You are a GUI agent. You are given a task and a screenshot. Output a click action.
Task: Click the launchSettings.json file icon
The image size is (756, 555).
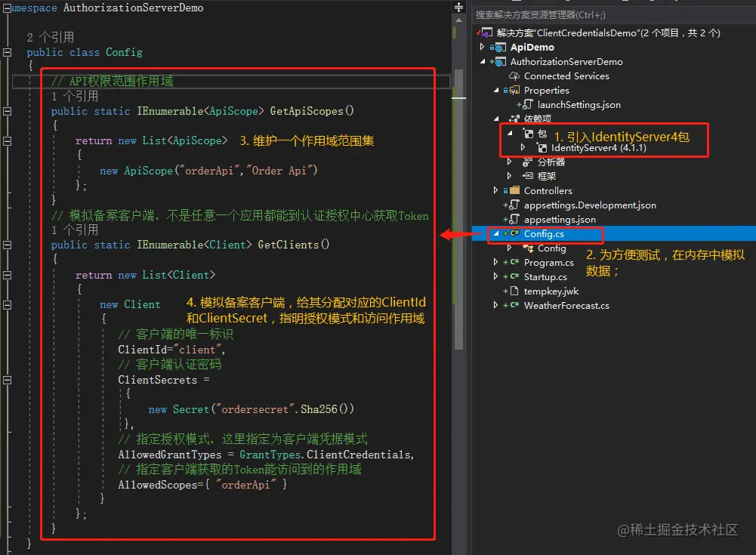coord(528,105)
